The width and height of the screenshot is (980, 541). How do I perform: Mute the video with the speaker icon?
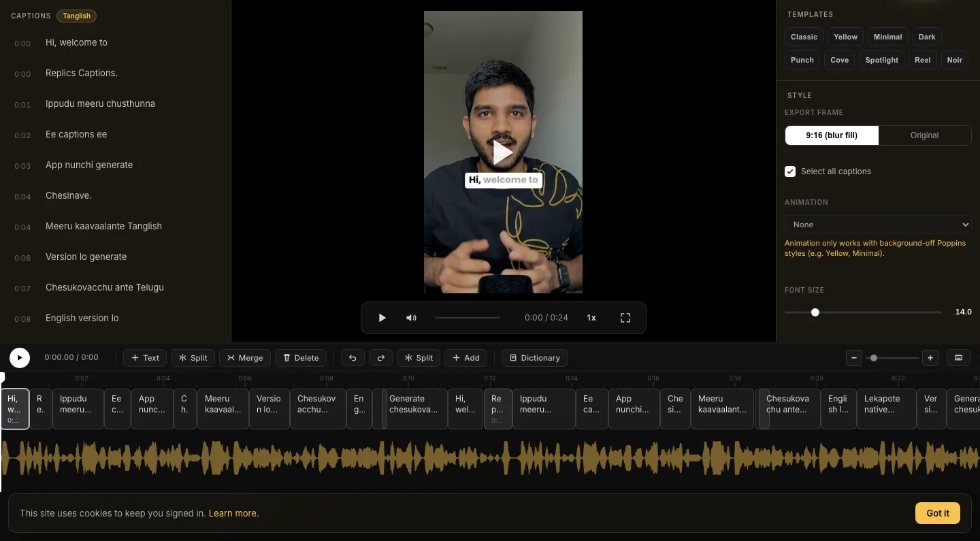[x=411, y=318]
